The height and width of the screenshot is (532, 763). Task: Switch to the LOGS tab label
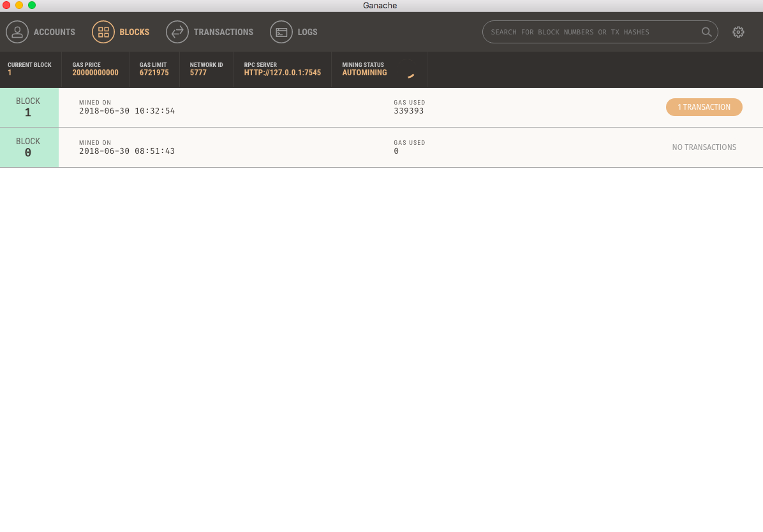point(307,32)
